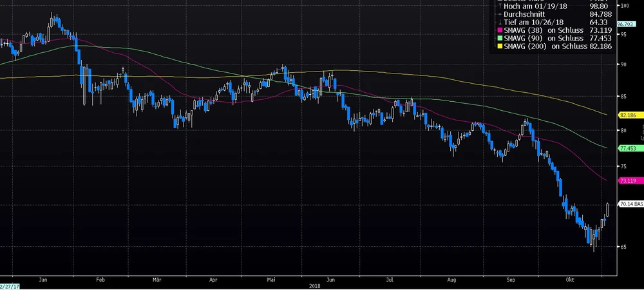Select the pink 73.119 price axis tag

(x=627, y=181)
